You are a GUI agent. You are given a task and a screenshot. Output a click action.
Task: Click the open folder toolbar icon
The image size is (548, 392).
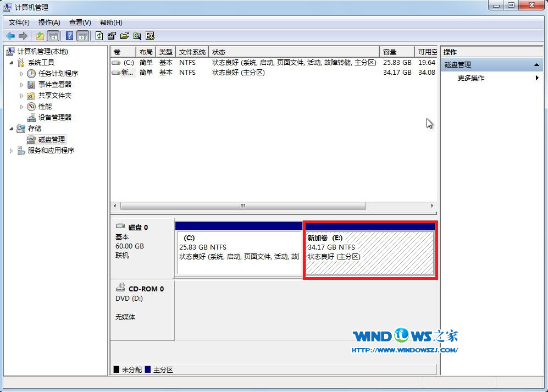(x=124, y=36)
